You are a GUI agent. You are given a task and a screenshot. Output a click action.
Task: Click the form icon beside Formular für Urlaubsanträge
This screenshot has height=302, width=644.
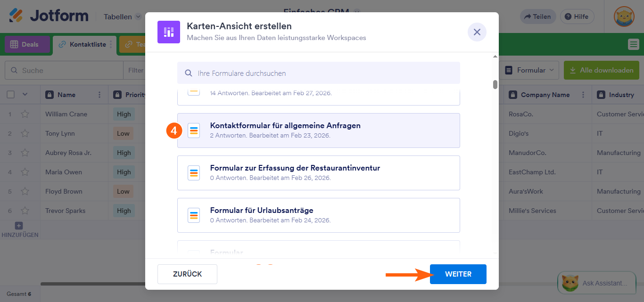(x=194, y=215)
